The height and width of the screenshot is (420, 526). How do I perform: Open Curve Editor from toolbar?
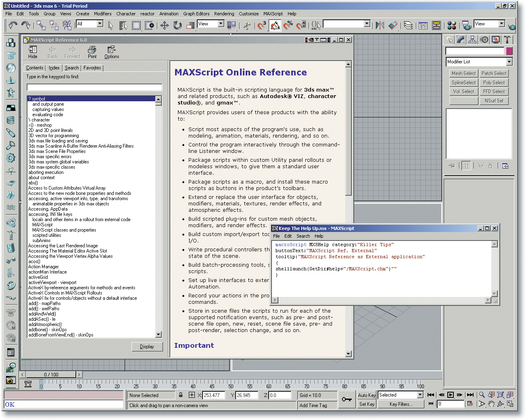click(423, 25)
